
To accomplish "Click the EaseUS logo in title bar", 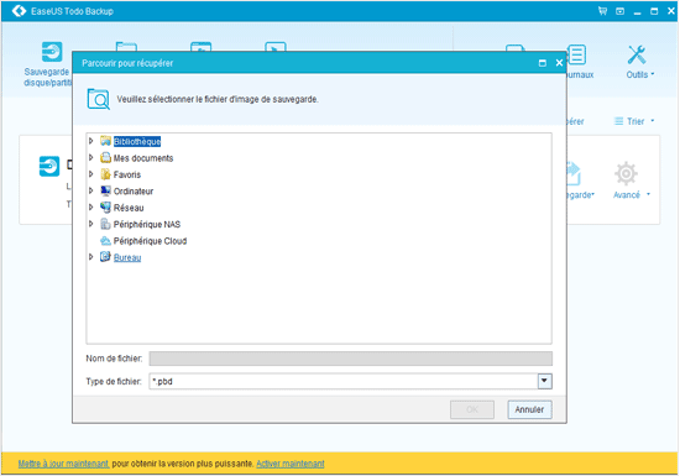I will (19, 11).
